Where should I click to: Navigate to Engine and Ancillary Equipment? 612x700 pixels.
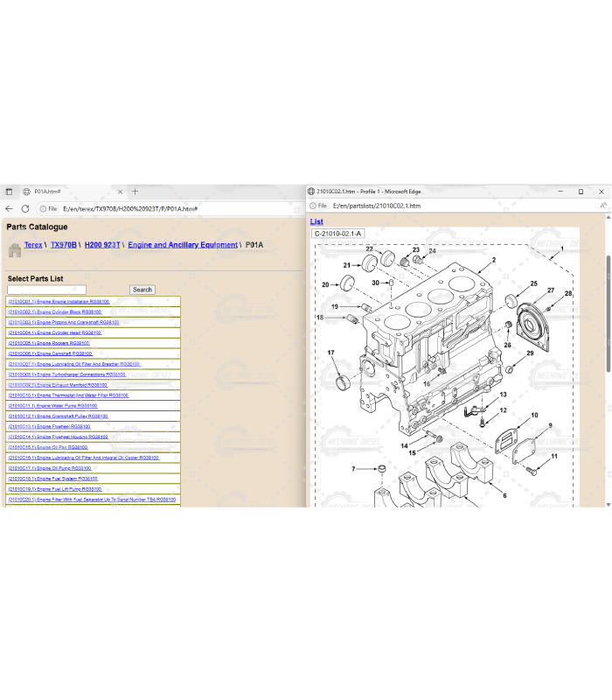click(x=183, y=246)
